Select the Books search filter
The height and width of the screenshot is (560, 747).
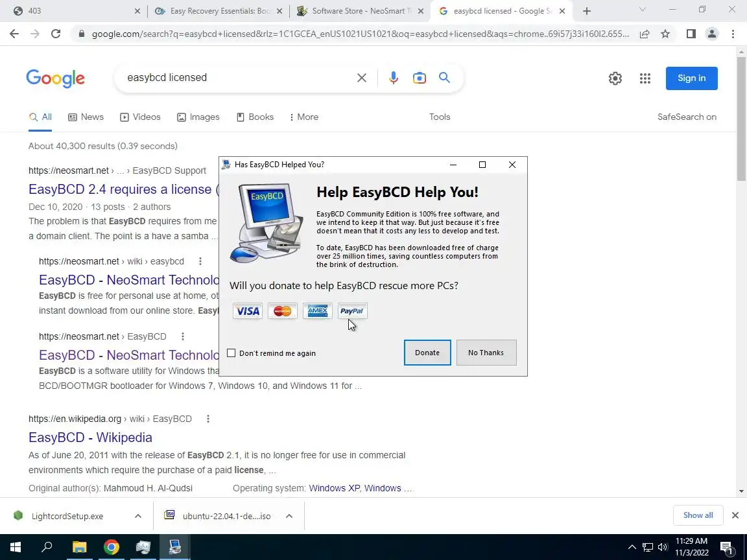255,117
